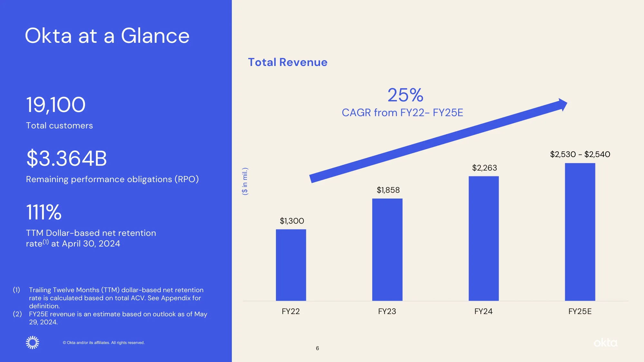Click the FY23 revenue bar
This screenshot has width=644, height=362.
387,250
